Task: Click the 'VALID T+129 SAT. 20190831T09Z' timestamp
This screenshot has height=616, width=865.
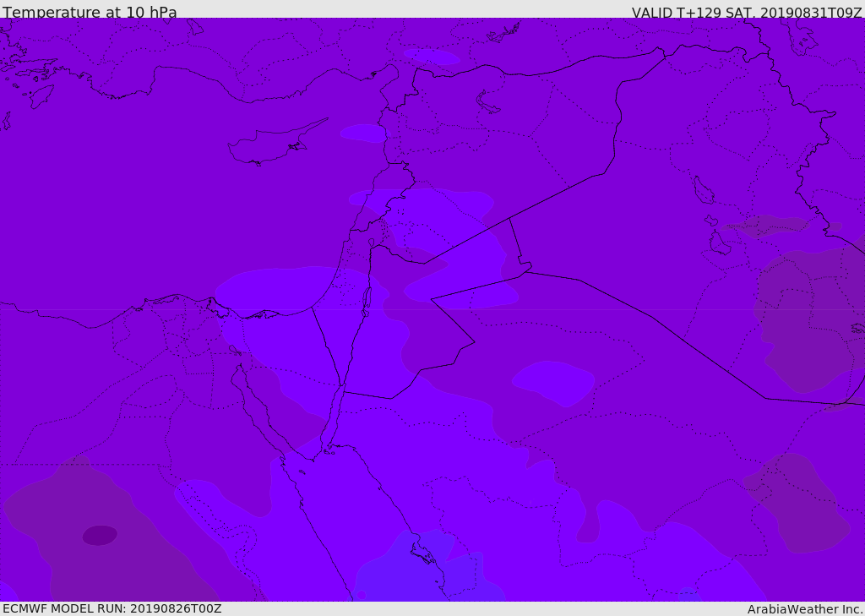Action: [x=747, y=12]
